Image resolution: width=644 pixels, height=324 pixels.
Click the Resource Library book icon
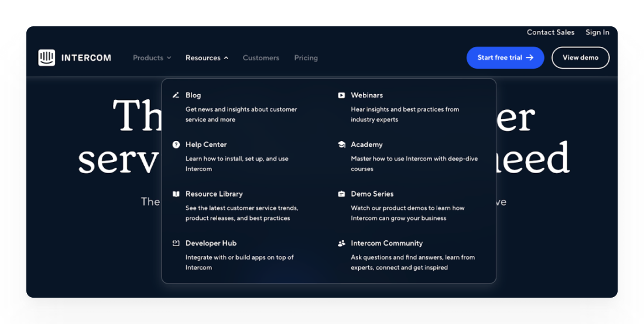click(176, 194)
